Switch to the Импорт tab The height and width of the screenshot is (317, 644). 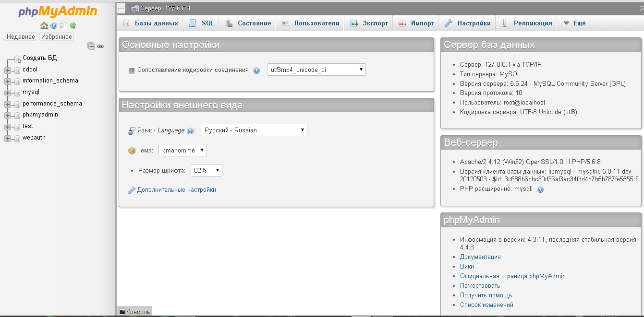coord(416,23)
